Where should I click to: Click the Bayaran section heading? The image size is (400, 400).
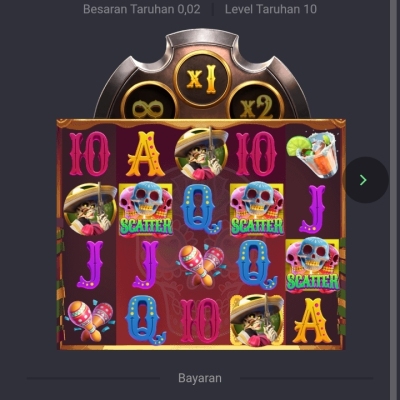[200, 378]
